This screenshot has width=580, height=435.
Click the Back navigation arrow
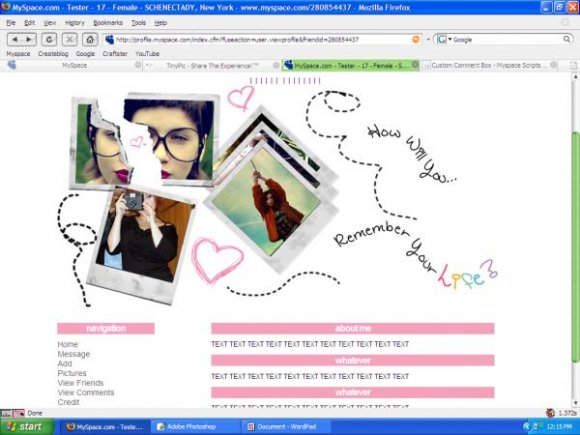[x=15, y=39]
